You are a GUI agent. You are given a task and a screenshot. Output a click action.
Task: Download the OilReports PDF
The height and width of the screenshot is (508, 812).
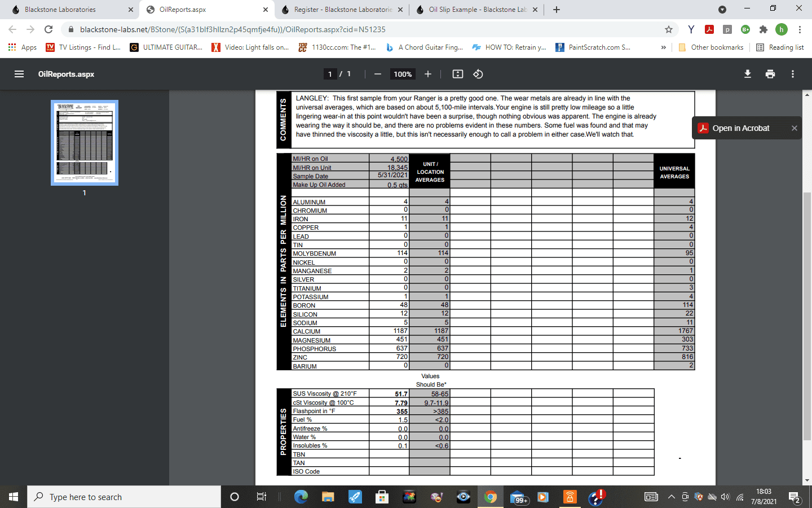pos(748,74)
